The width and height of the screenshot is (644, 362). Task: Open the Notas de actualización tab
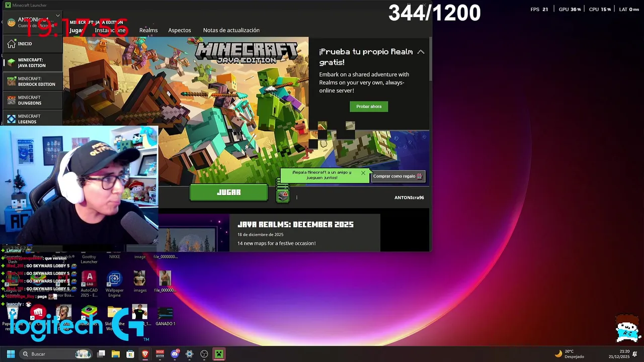coord(231,30)
